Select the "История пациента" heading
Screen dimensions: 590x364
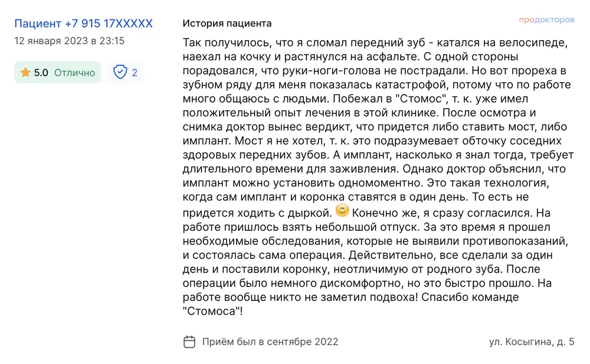tap(227, 24)
